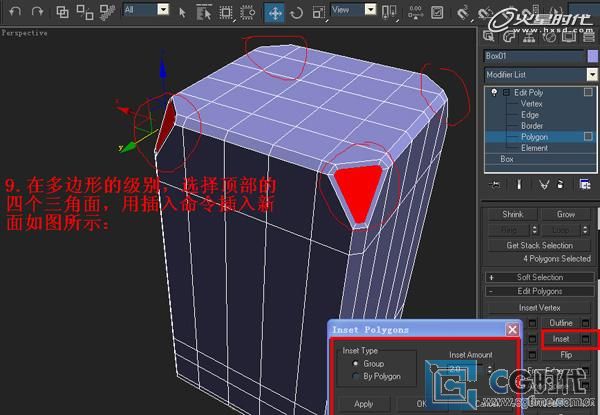
Task: Switch to the Modify command panel tab
Action: pyautogui.click(x=509, y=36)
